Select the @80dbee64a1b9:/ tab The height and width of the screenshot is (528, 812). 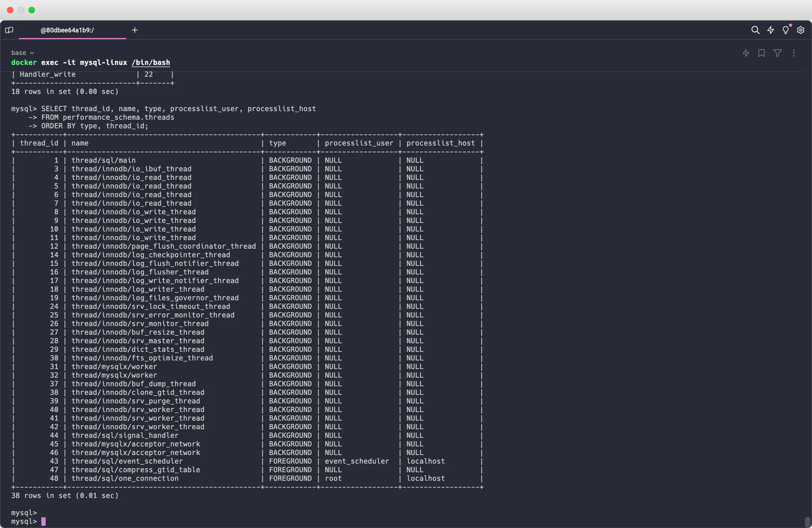pos(67,30)
